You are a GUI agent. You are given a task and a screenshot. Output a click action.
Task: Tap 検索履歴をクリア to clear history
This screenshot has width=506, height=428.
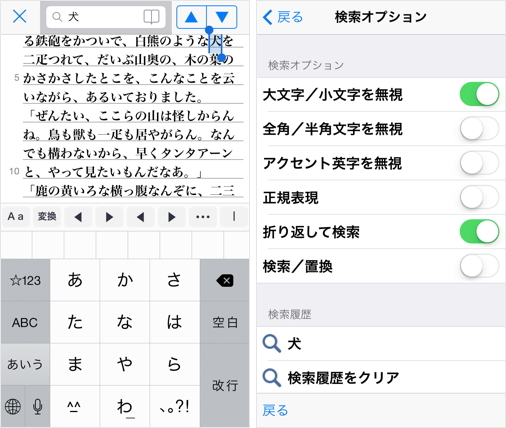381,378
